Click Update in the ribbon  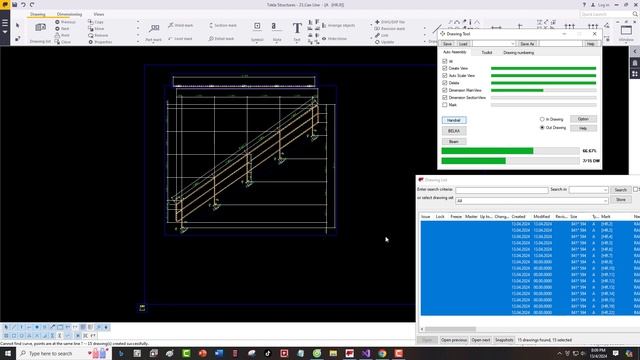click(384, 42)
